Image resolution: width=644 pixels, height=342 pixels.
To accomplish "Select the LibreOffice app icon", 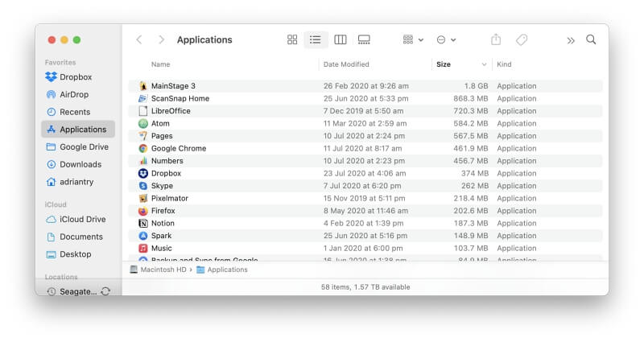I will click(143, 111).
